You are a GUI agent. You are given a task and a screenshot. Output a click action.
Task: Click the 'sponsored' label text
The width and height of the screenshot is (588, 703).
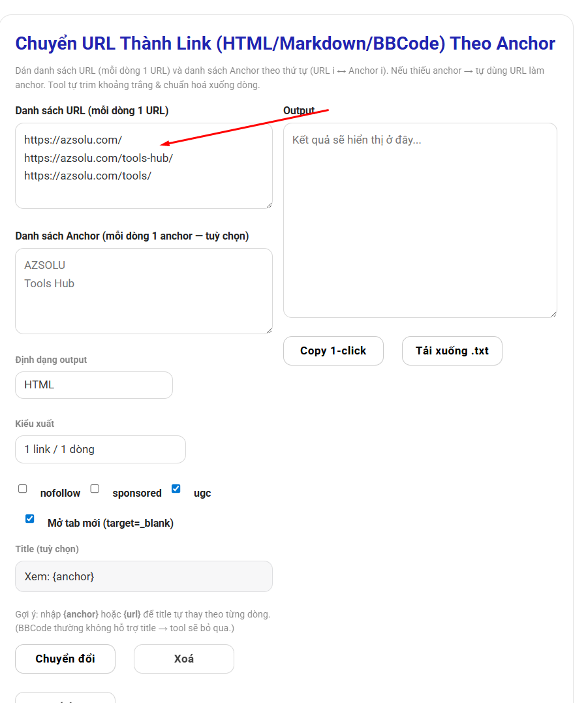[x=137, y=493]
